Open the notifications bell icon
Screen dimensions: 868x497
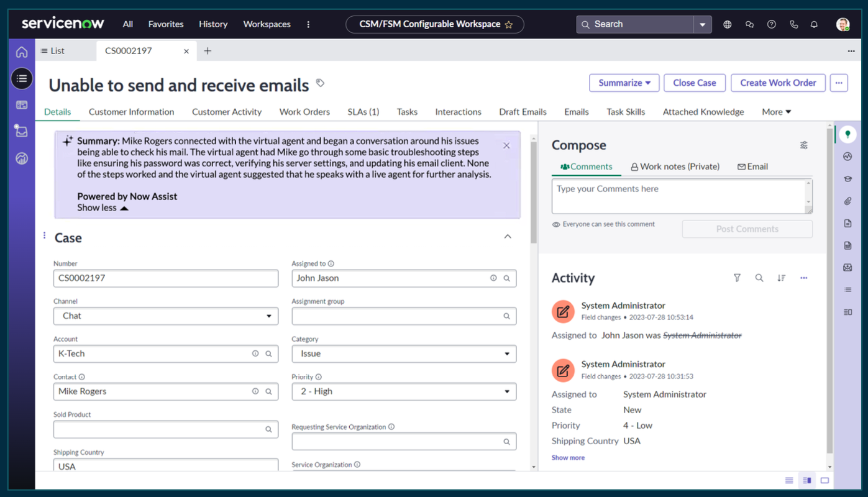click(x=814, y=24)
